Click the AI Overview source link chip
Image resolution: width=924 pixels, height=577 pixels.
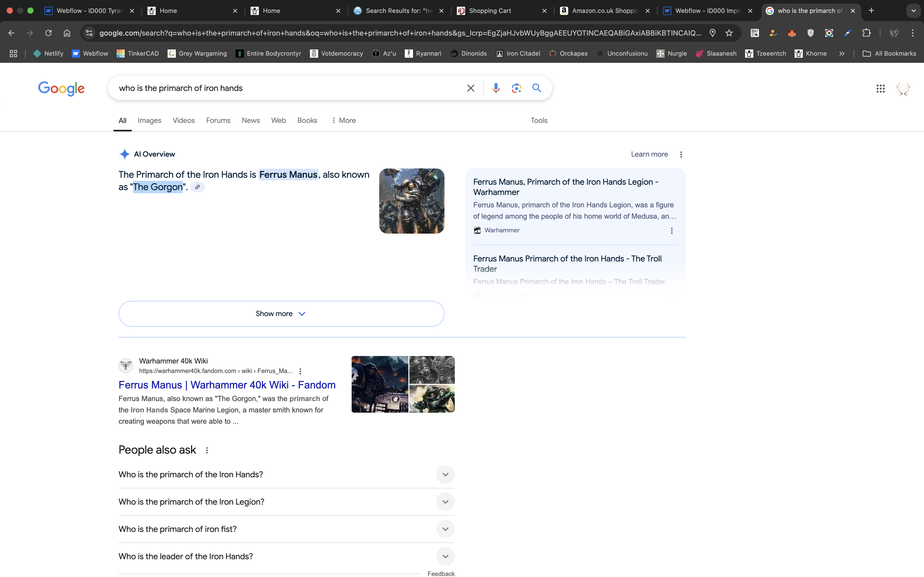tap(197, 187)
